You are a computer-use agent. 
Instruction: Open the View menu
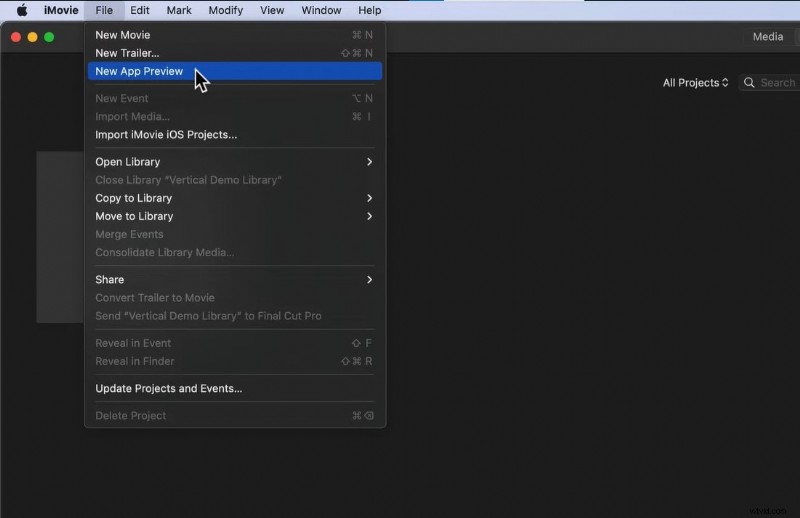(272, 10)
